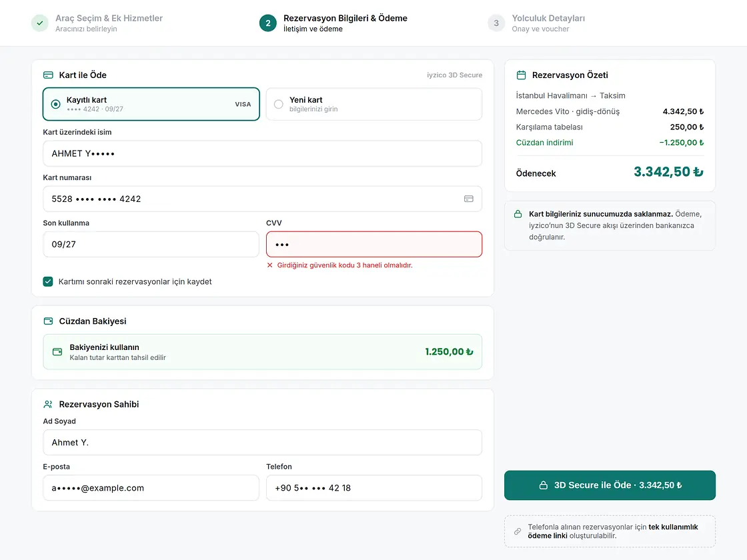The image size is (747, 560).
Task: Click the Ödenecek total 3.342,50 ₺
Action: (668, 172)
